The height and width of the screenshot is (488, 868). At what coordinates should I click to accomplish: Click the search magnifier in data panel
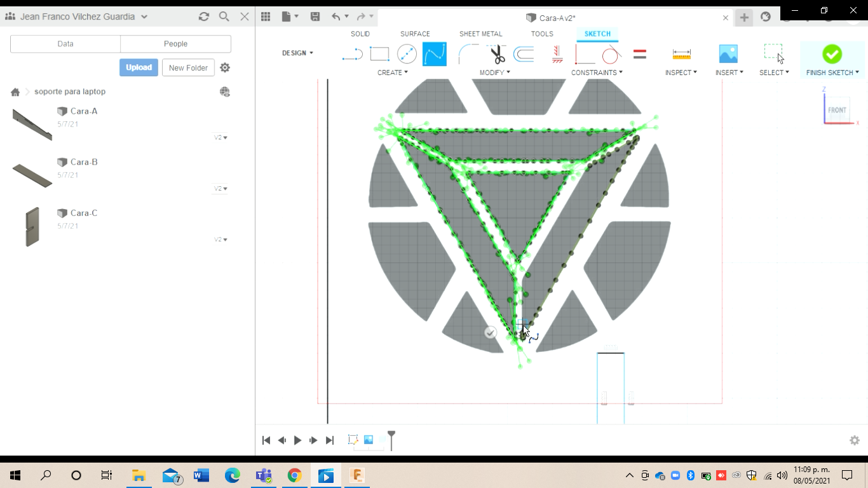(x=224, y=17)
